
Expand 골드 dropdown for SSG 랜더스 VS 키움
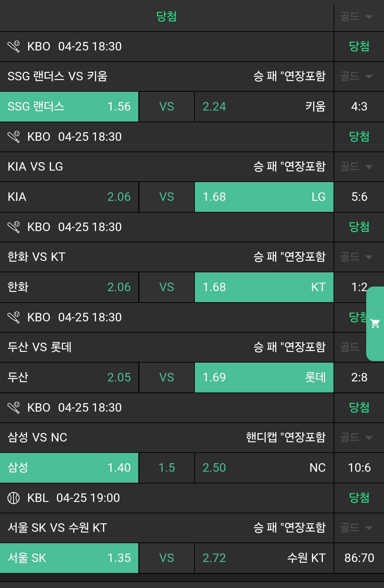(x=356, y=76)
